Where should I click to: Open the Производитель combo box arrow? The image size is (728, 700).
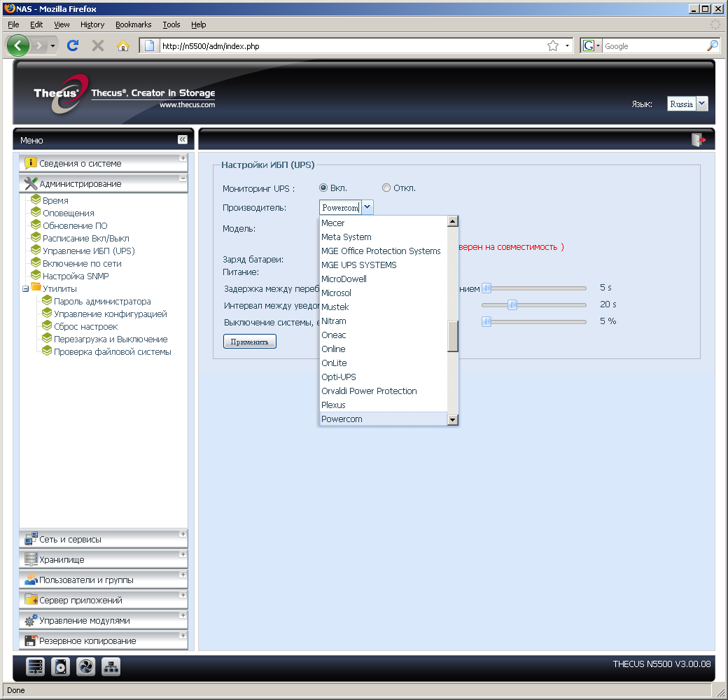coord(367,207)
